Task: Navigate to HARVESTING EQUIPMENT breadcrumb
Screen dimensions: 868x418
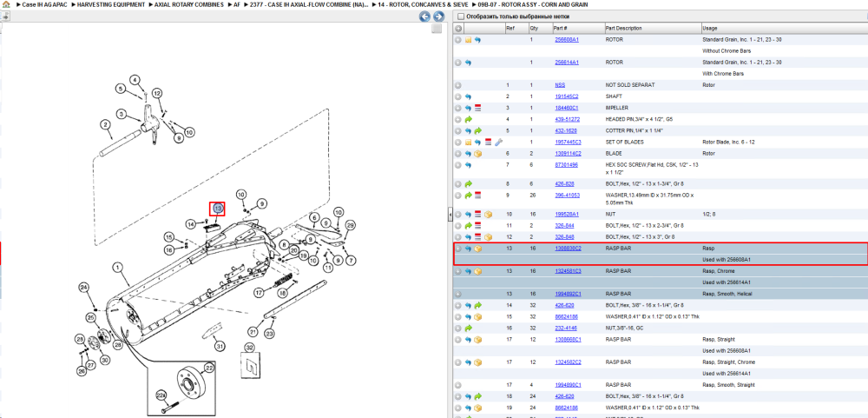Action: click(x=111, y=4)
